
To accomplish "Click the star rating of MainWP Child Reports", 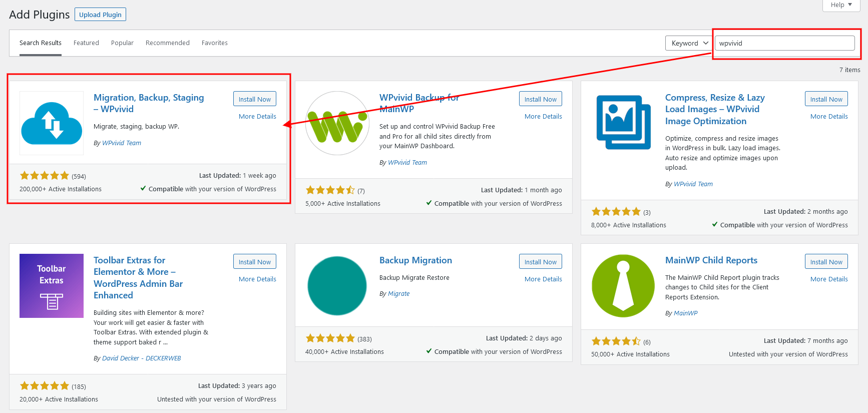I will pos(616,341).
